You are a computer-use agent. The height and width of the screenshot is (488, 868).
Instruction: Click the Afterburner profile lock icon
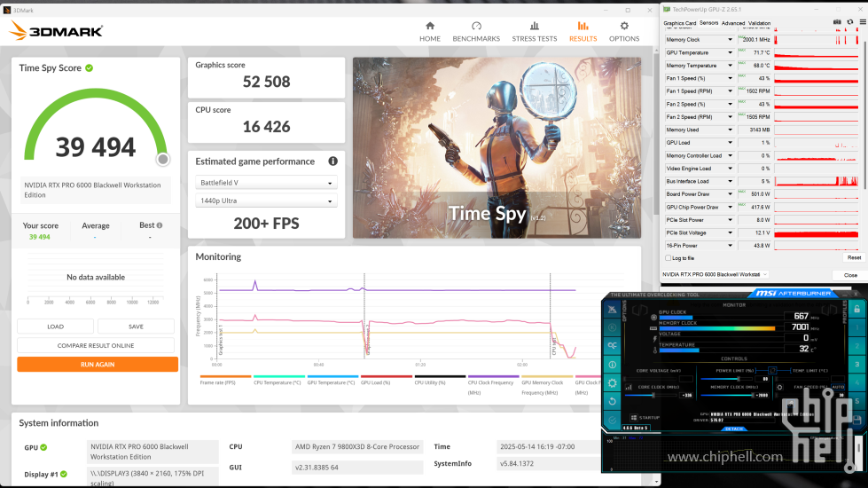click(857, 309)
